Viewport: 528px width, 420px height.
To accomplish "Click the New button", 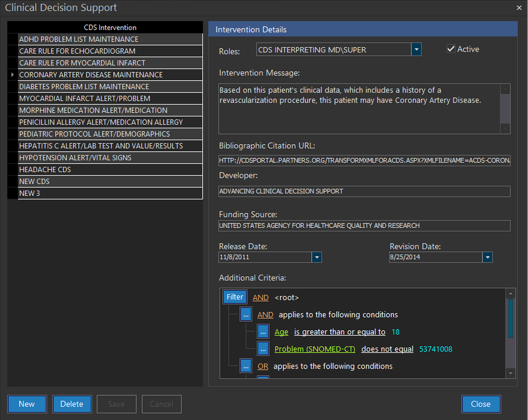I will tap(27, 404).
